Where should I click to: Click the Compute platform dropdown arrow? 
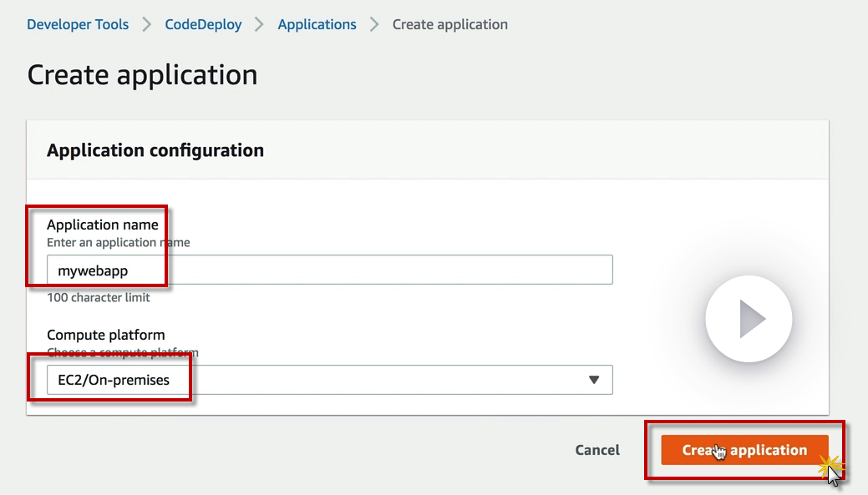point(594,380)
